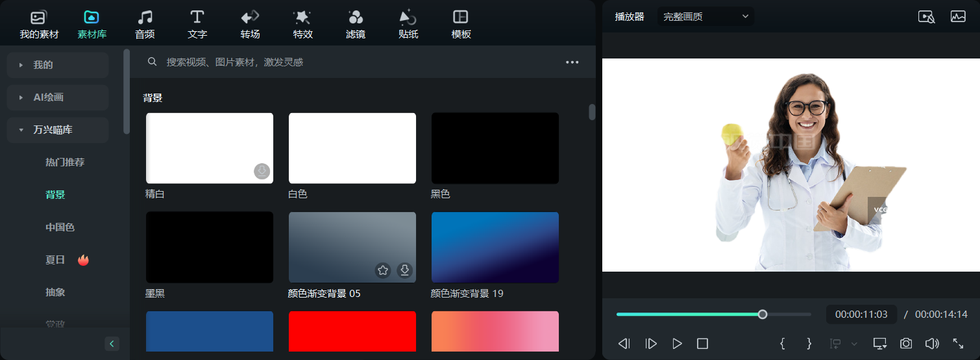Play the preview video
980x360 pixels.
677,344
